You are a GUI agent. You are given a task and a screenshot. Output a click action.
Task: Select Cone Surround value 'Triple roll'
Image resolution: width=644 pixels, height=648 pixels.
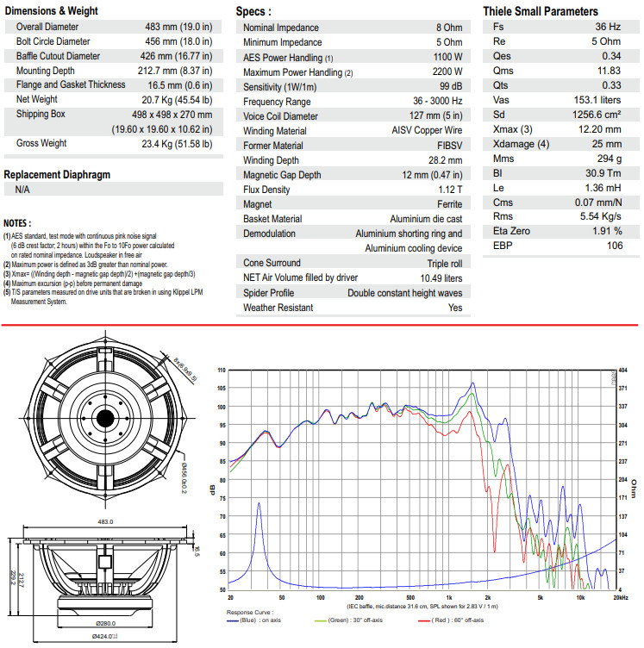coord(445,264)
